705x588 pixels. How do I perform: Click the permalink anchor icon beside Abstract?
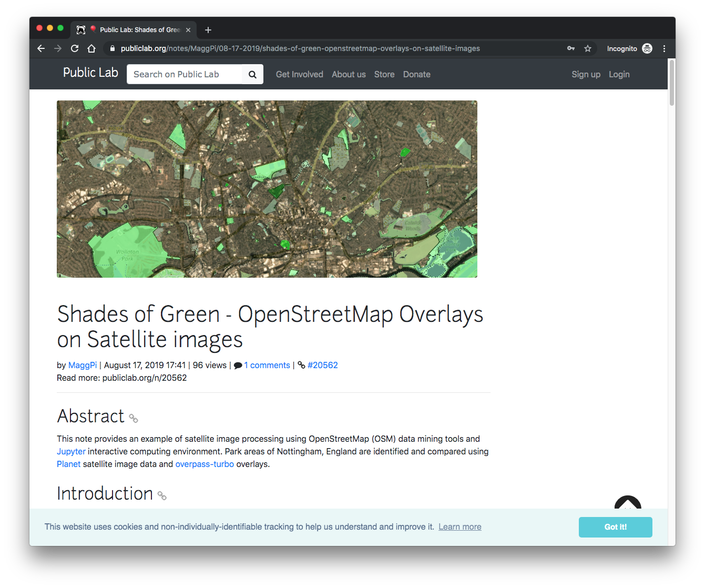coord(133,418)
